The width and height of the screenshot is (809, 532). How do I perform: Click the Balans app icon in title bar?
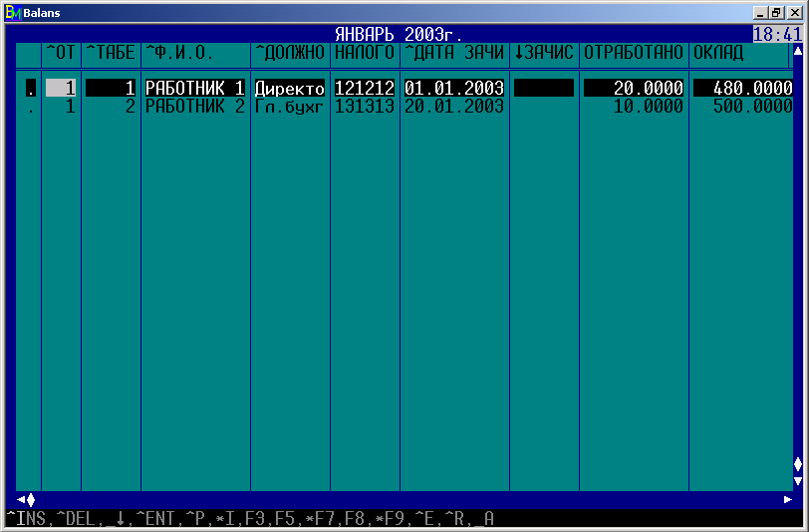(x=13, y=13)
